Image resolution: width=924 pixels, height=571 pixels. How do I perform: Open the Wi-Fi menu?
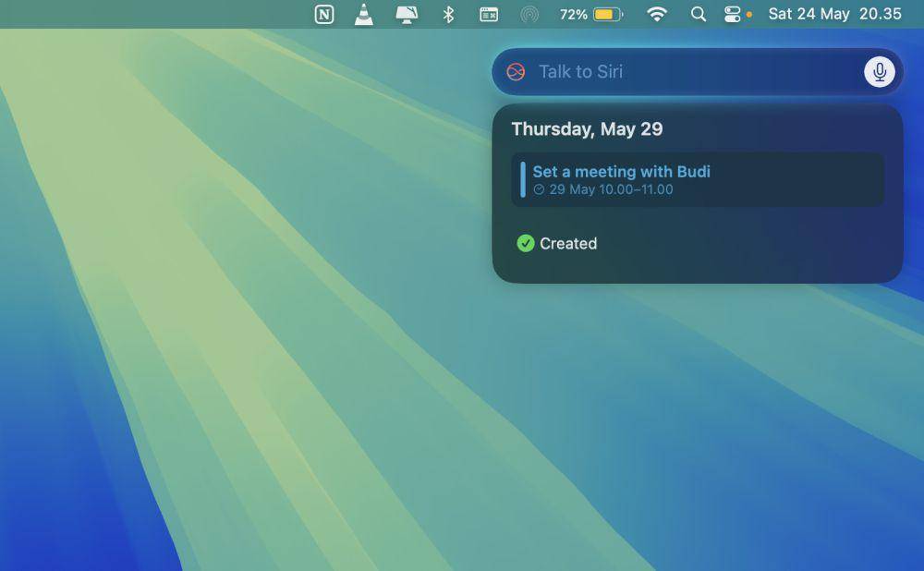point(657,14)
